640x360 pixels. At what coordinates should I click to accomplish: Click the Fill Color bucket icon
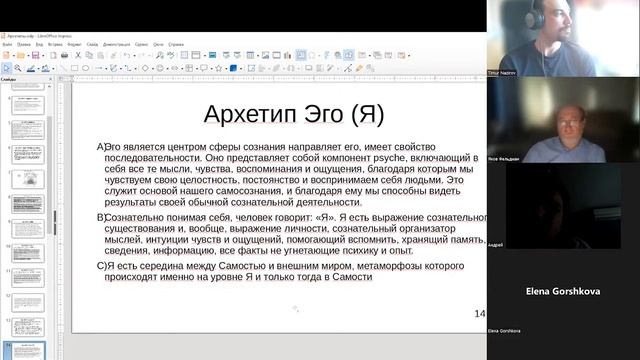(x=45, y=68)
